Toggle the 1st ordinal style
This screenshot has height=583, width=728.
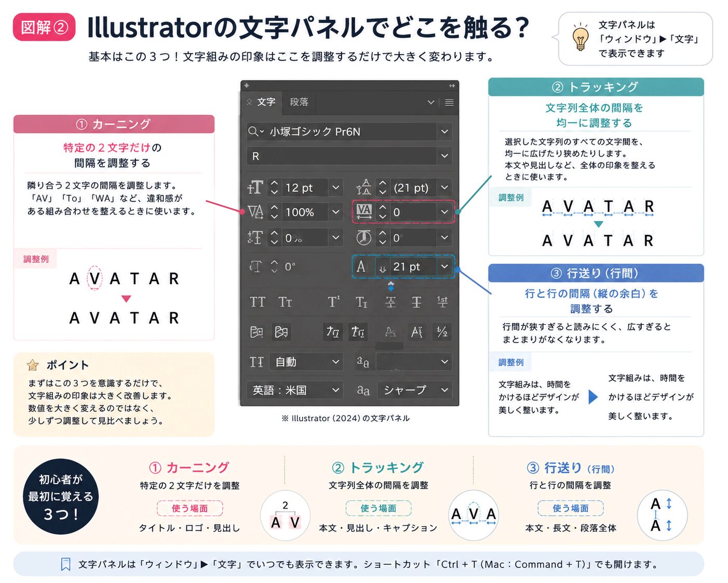pyautogui.click(x=442, y=301)
